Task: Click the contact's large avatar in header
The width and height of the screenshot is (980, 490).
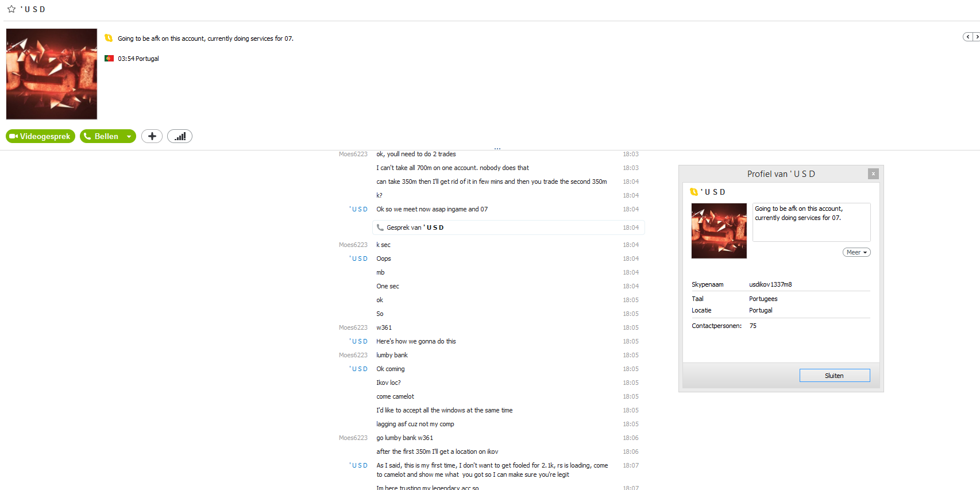Action: tap(52, 74)
